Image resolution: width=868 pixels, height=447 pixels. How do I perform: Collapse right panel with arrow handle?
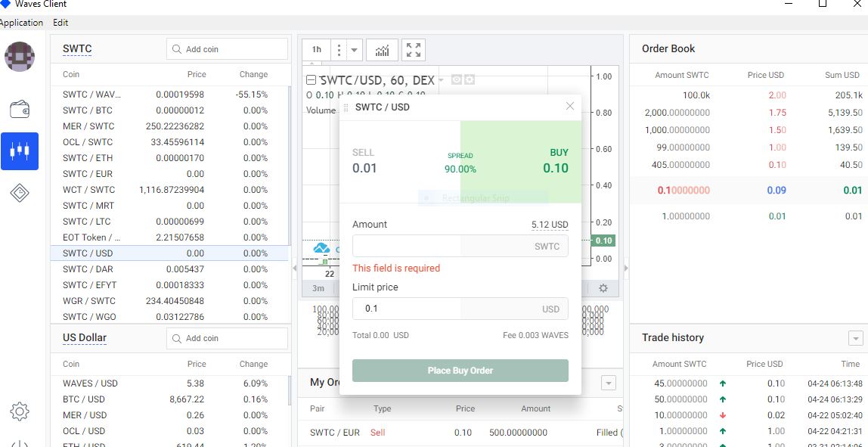click(x=626, y=268)
